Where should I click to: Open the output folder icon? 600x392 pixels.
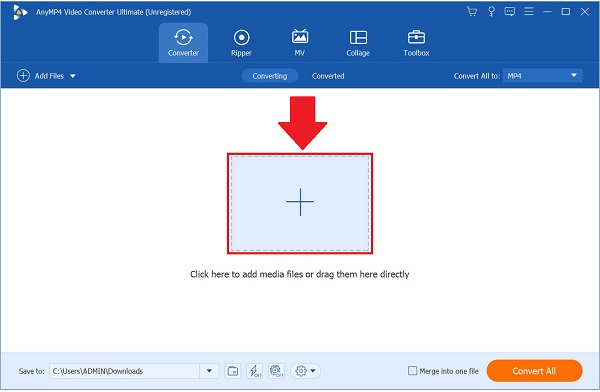[233, 371]
